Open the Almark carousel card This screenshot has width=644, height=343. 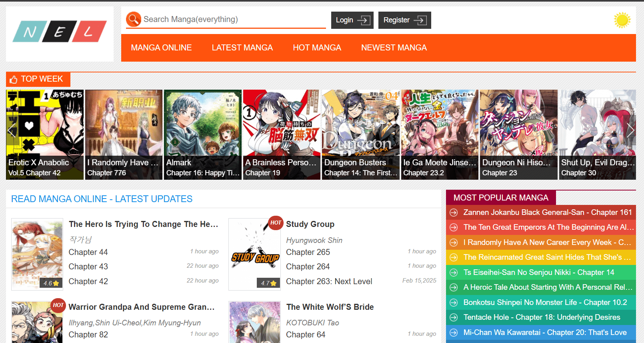pyautogui.click(x=203, y=134)
